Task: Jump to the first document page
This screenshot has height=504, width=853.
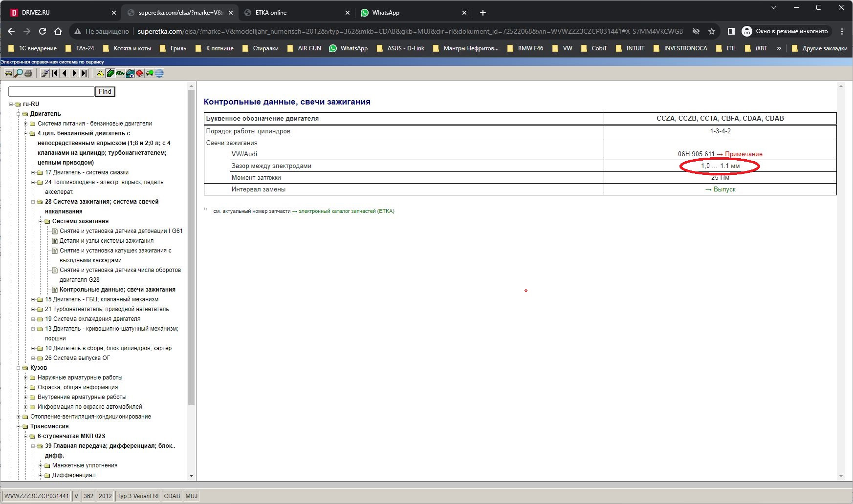Action: pos(55,73)
